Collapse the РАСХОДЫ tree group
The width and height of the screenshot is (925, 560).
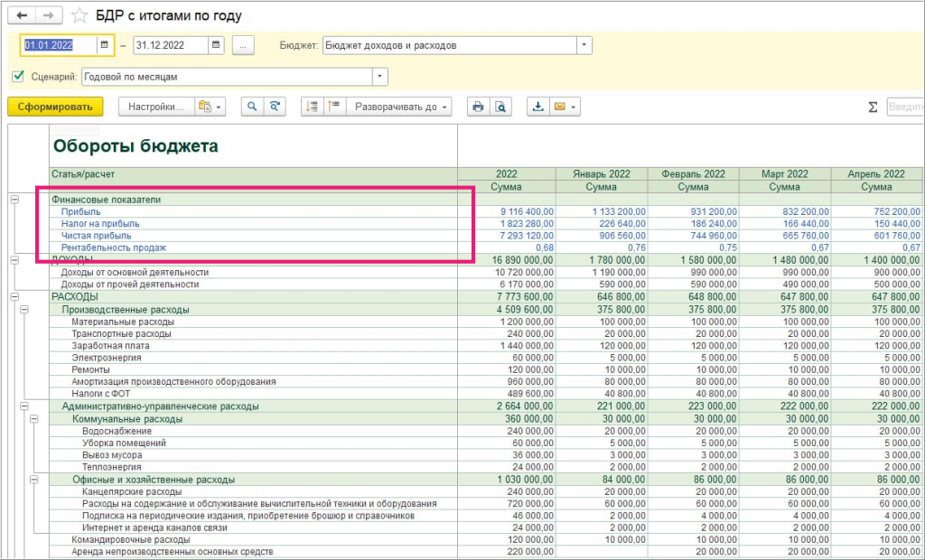coord(14,296)
